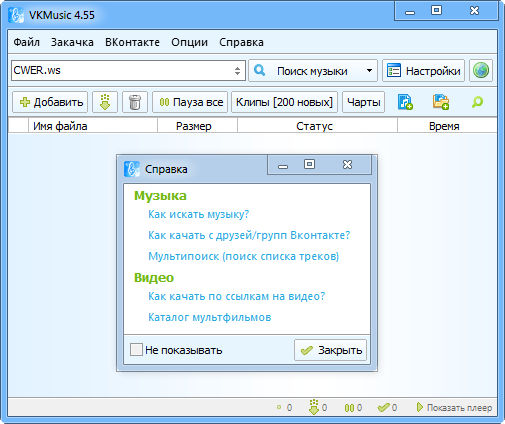Open Клипы [200 новых]
Viewport: 505px width, 424px height.
click(284, 102)
